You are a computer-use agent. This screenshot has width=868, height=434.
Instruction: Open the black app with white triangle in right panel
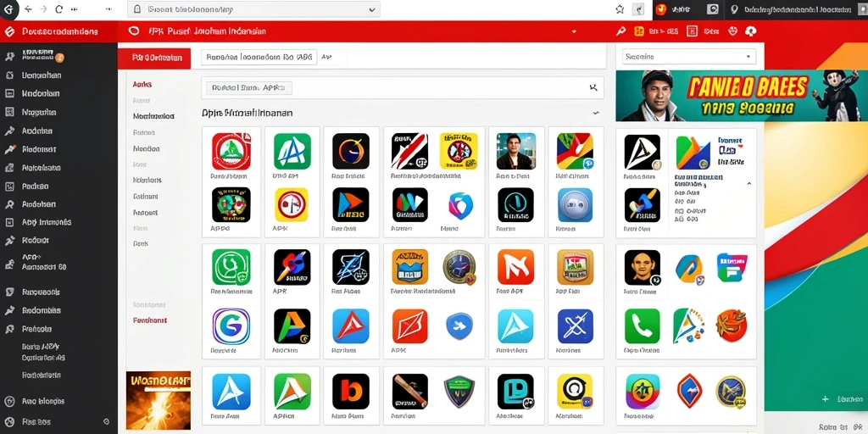pyautogui.click(x=643, y=153)
